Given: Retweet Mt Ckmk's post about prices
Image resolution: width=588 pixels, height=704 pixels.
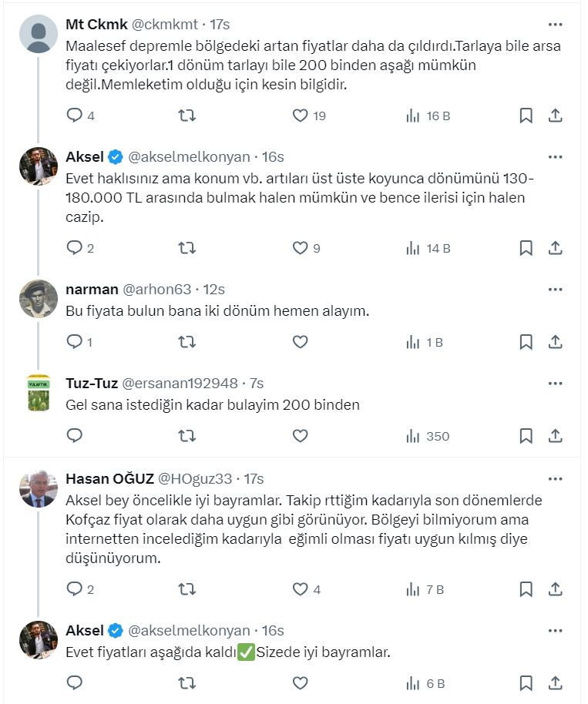Looking at the screenshot, I should tap(186, 116).
